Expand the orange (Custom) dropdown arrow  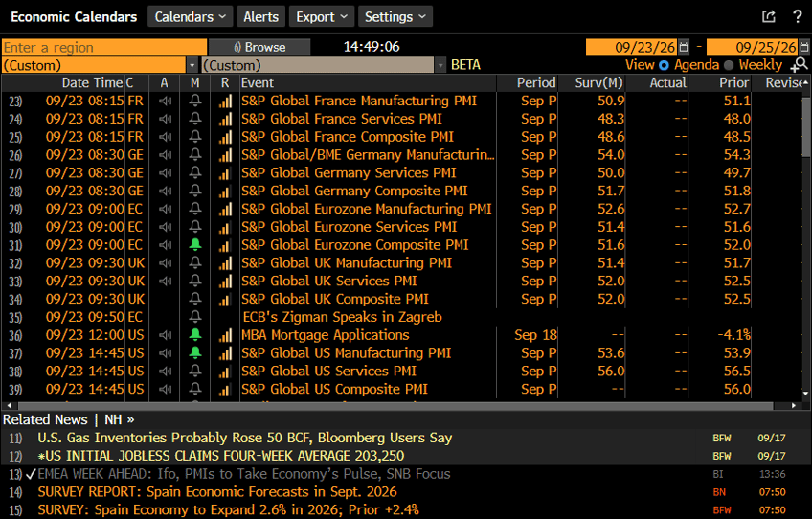[192, 65]
